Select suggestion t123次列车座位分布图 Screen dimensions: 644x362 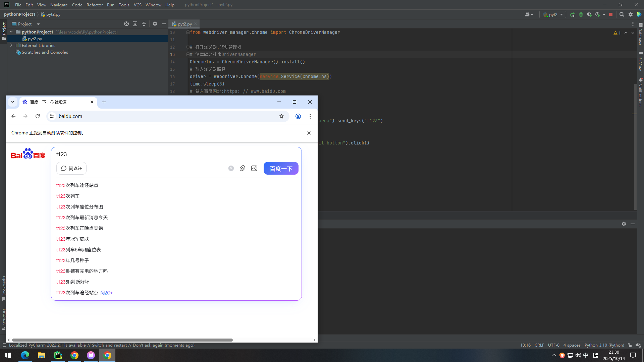(x=79, y=207)
